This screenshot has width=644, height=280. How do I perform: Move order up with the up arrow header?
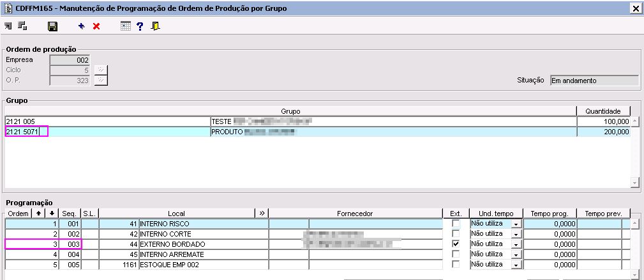pyautogui.click(x=39, y=214)
